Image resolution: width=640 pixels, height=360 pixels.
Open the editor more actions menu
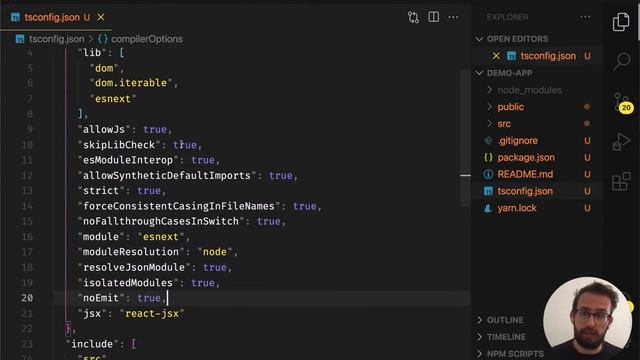pos(453,17)
